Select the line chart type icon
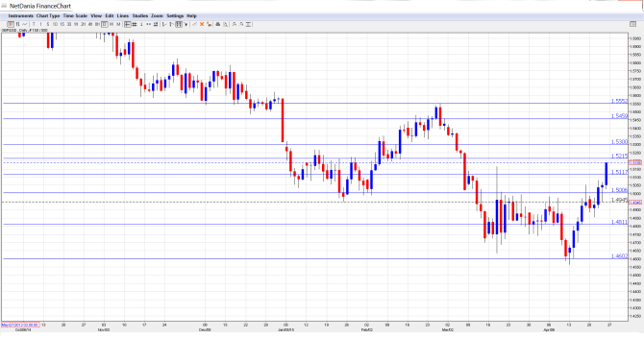Image resolution: width=644 pixels, height=362 pixels. (25, 25)
